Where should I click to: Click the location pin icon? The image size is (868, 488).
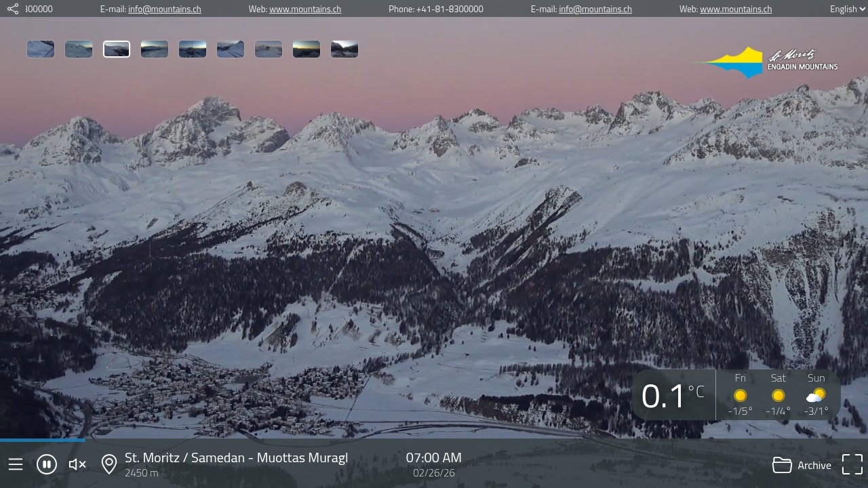[108, 464]
